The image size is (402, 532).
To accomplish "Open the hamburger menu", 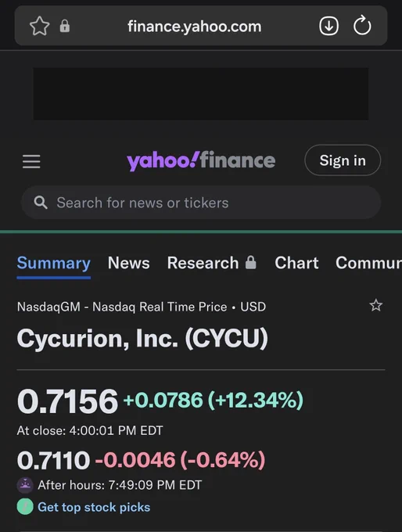I will (31, 161).
